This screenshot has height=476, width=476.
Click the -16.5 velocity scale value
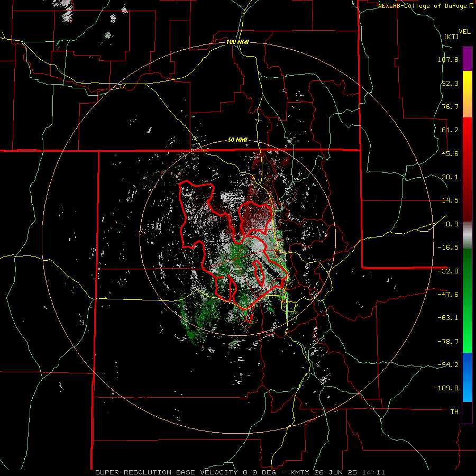pos(448,248)
